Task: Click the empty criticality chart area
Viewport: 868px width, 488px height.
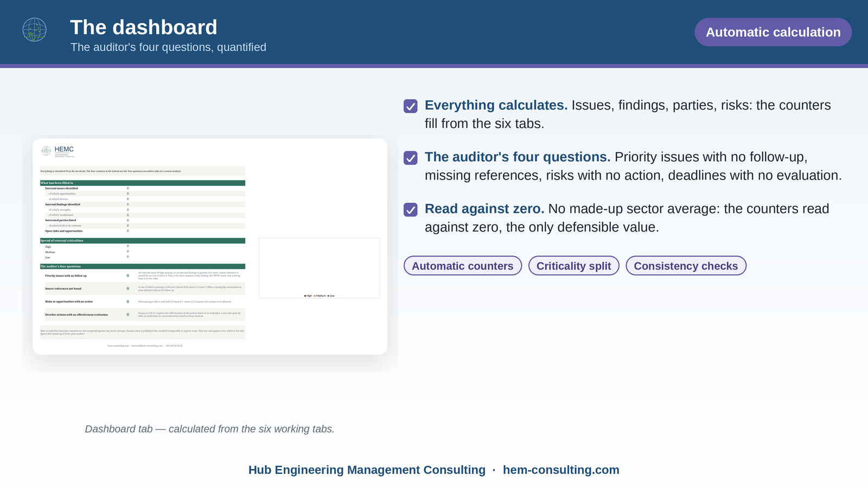Action: coord(319,266)
